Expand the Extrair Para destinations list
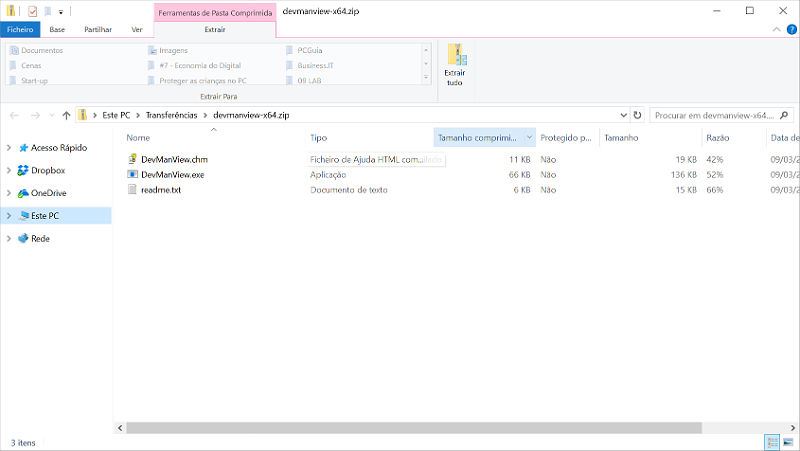Image resolution: width=800 pixels, height=451 pixels. tap(426, 78)
